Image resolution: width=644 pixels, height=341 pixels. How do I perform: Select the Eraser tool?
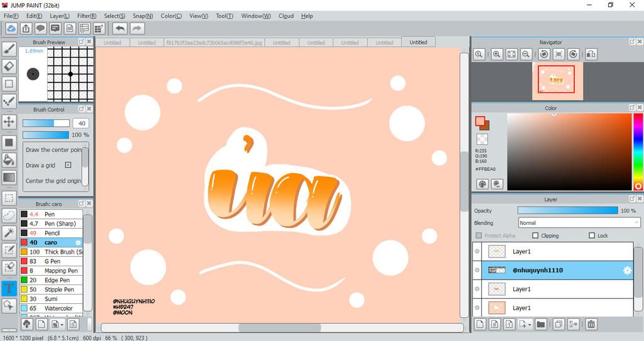tap(9, 66)
